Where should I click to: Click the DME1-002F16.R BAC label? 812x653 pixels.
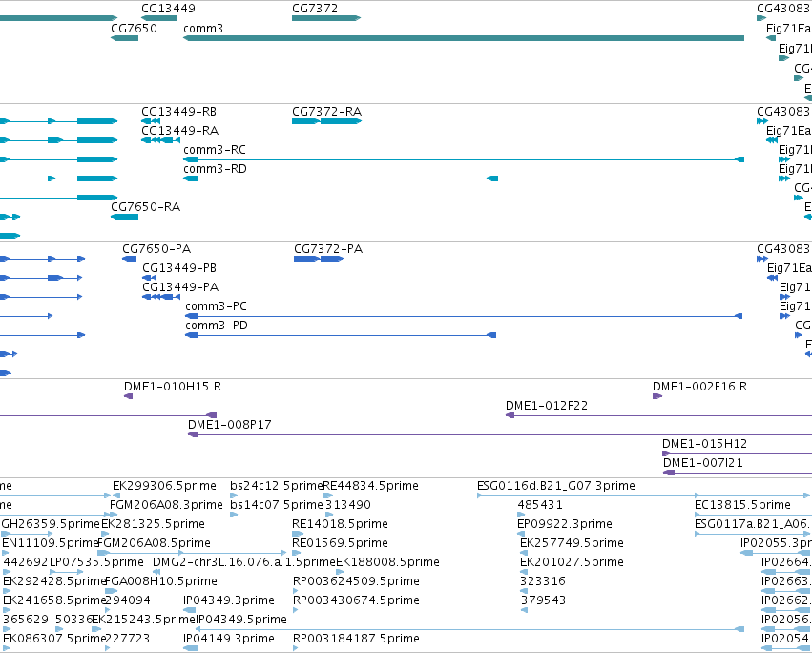coord(699,386)
